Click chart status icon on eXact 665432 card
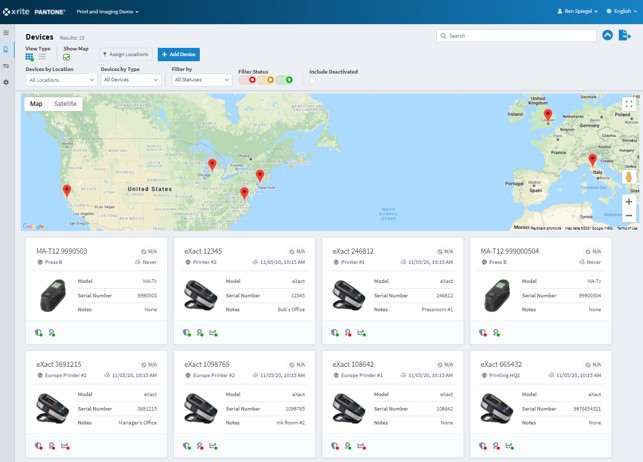This screenshot has width=643, height=462. click(510, 446)
